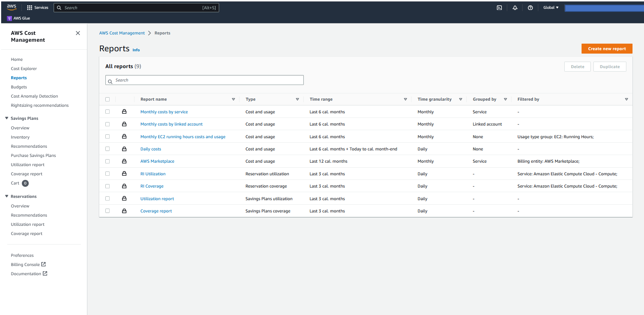
Task: Click lock icon for Coverage report table row
Action: point(124,211)
